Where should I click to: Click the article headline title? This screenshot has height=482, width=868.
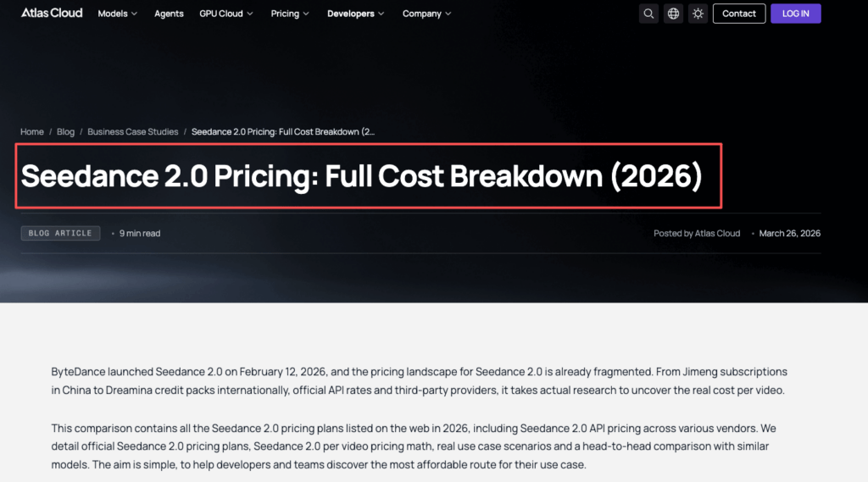[x=362, y=176]
